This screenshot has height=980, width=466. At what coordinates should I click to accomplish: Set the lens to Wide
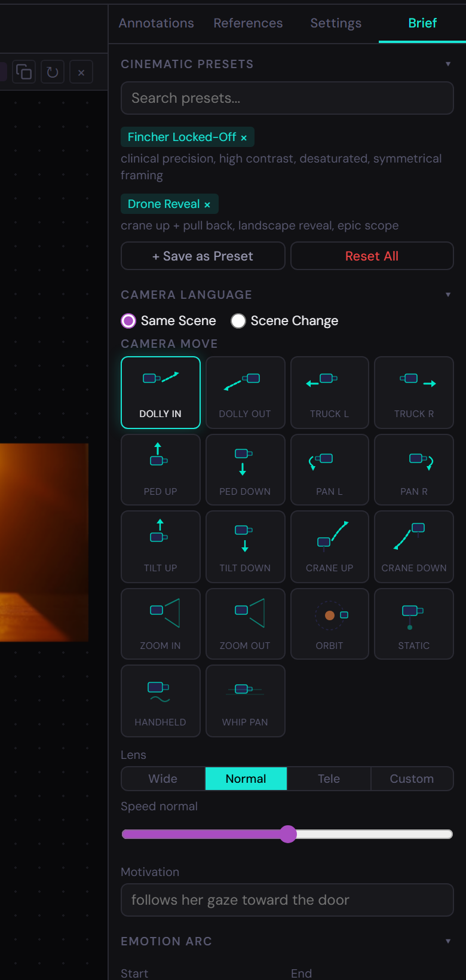coord(163,779)
